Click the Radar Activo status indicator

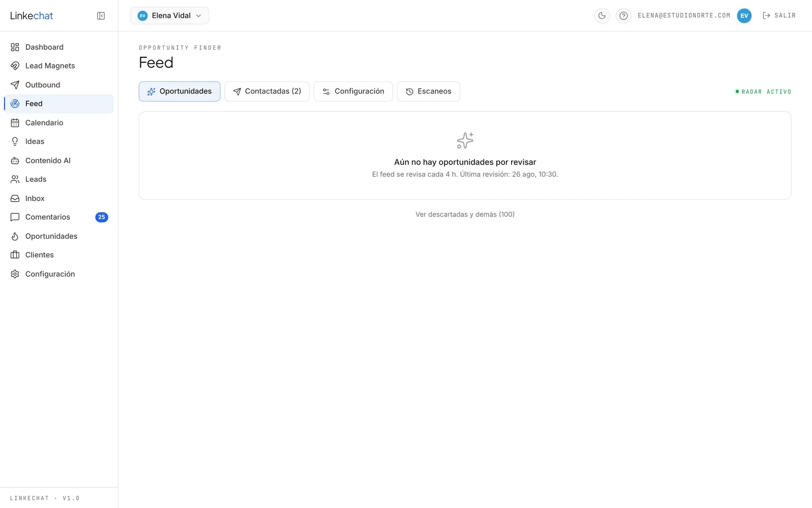pos(763,92)
